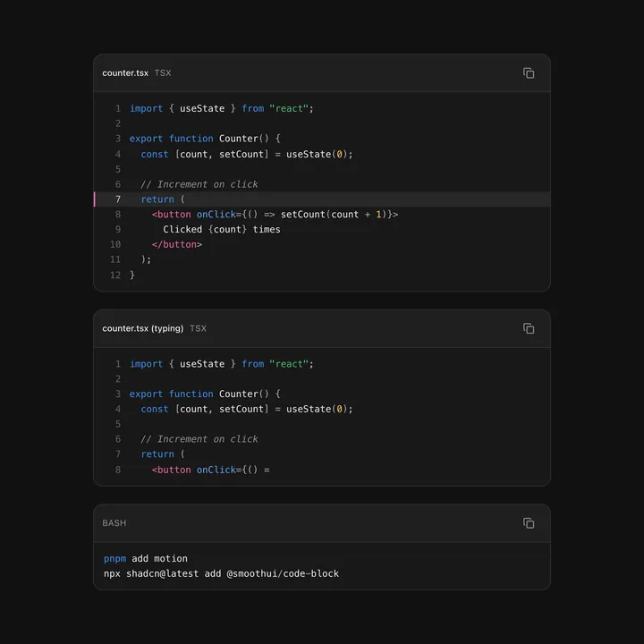Click 'Clicked {count} times' line
The height and width of the screenshot is (644, 644).
click(222, 229)
